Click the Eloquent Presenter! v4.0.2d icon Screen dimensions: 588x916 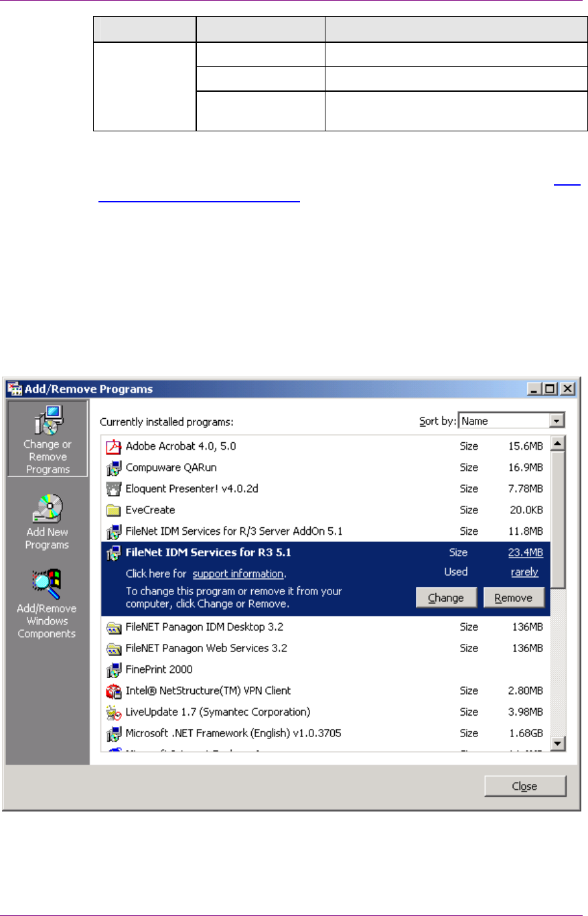[114, 488]
